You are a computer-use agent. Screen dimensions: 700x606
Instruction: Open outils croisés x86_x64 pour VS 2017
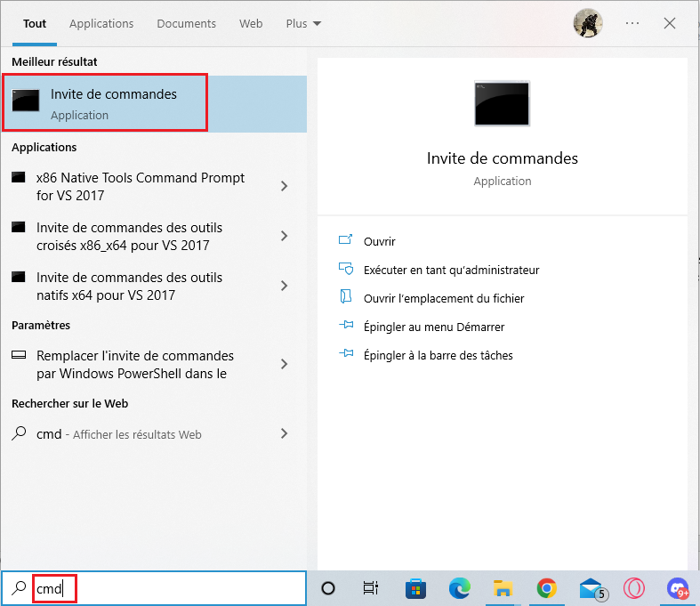(x=130, y=236)
